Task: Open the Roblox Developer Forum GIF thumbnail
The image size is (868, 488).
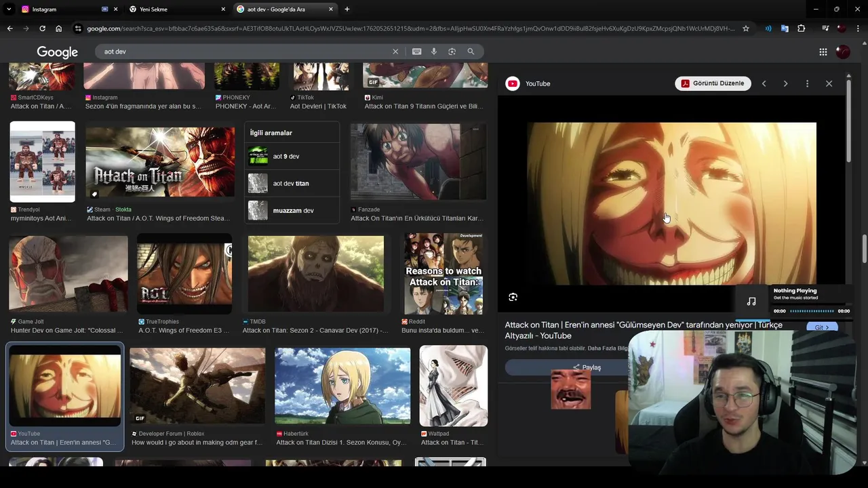Action: pos(197,386)
